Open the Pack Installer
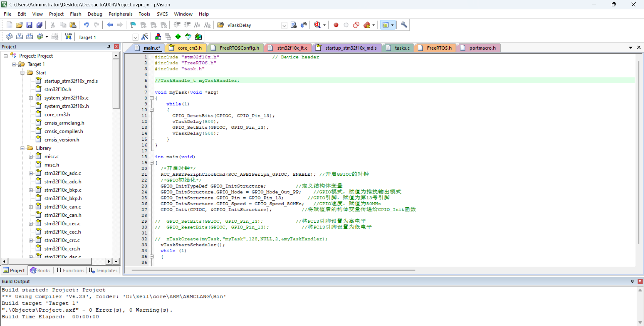Screen dimensions: 644x326 [198, 37]
